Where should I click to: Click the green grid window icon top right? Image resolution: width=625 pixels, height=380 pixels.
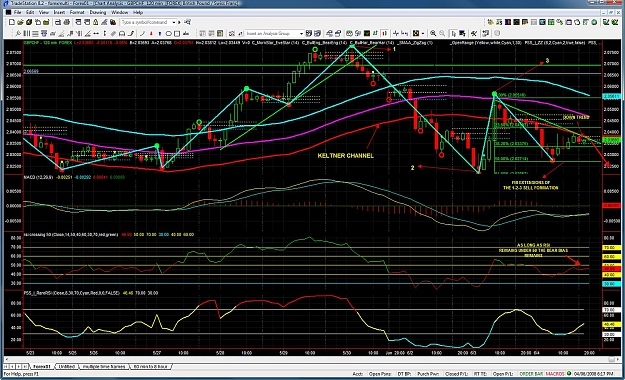(x=551, y=22)
